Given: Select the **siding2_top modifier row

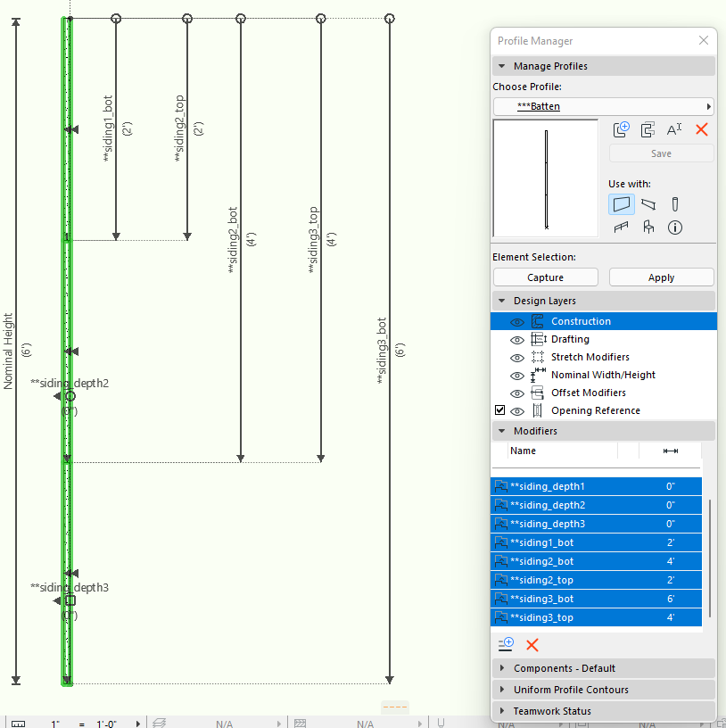Looking at the screenshot, I should click(596, 580).
